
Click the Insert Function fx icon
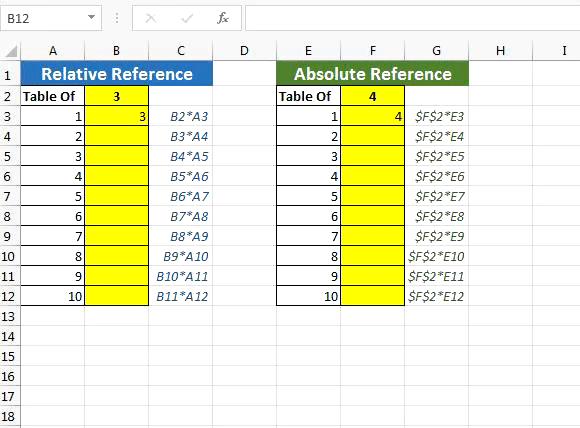(x=223, y=18)
